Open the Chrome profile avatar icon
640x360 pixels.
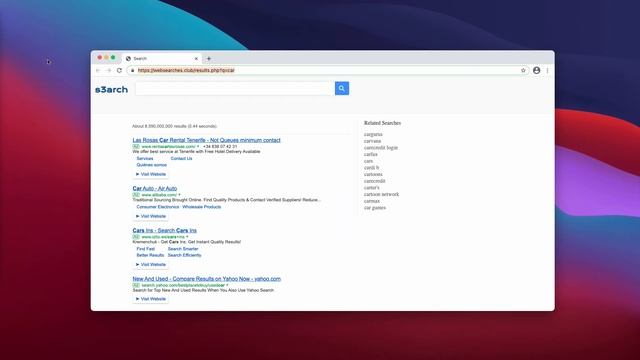(536, 70)
